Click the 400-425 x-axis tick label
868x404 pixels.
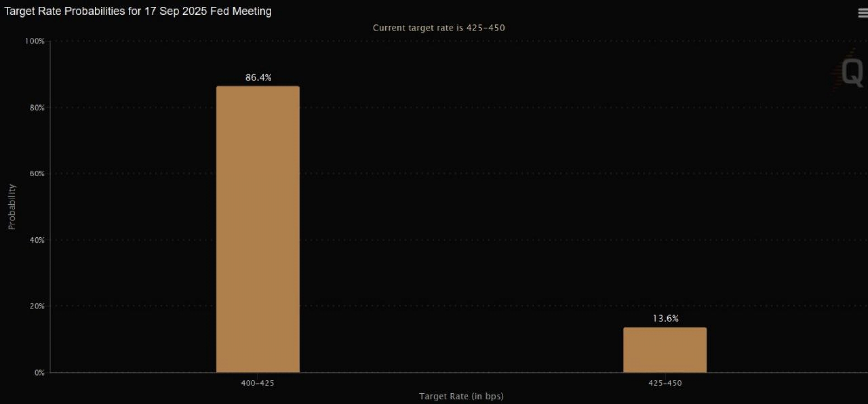point(257,383)
